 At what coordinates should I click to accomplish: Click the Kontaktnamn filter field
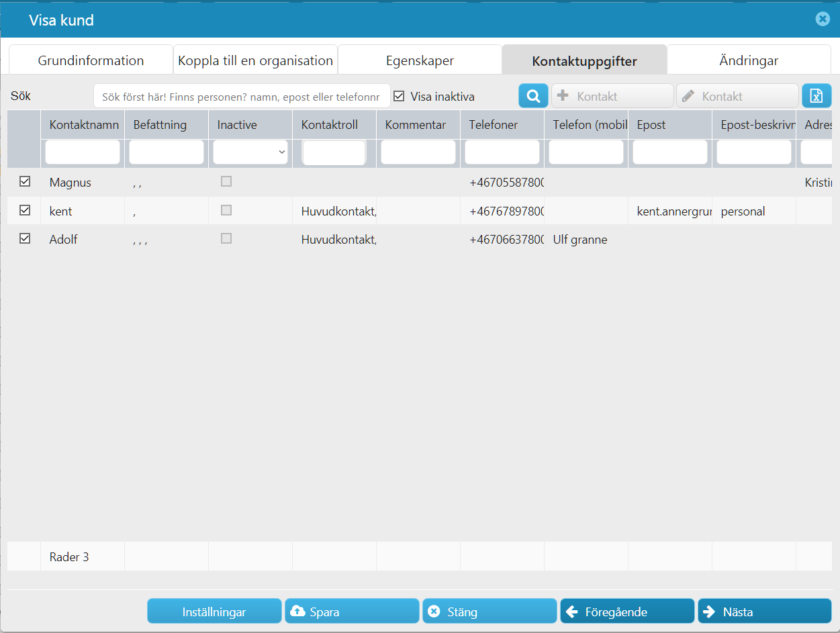pos(83,152)
